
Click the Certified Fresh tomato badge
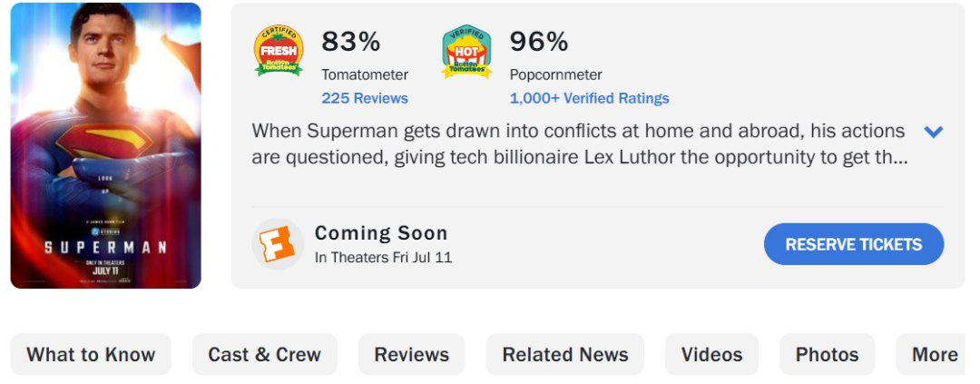[x=279, y=51]
